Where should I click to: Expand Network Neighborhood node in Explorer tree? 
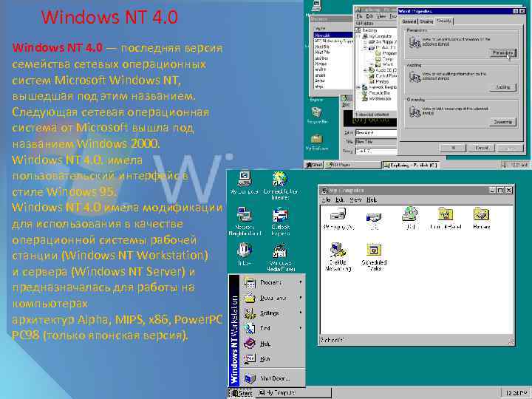358,87
